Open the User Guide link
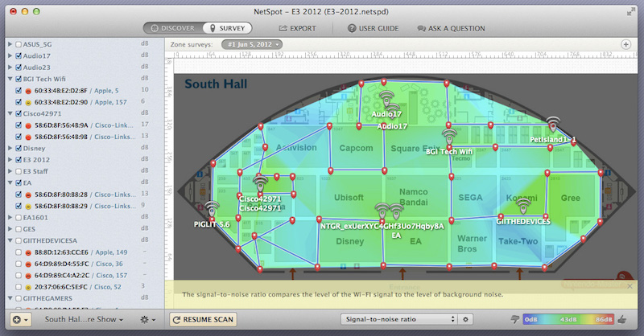Screen dimensions: 644x336 (373, 28)
